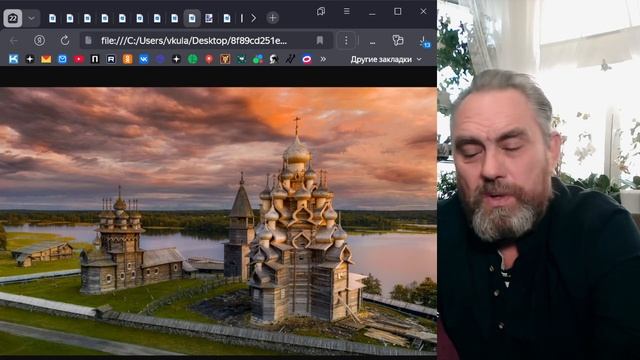Screen dimensions: 640x360
Task: Open a new tab with the plus button
Action: 272,18
